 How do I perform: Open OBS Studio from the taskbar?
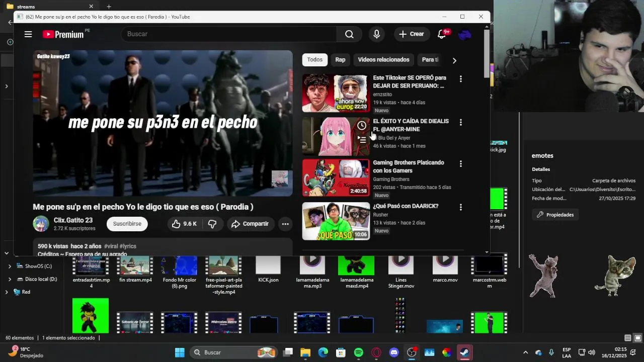412,352
